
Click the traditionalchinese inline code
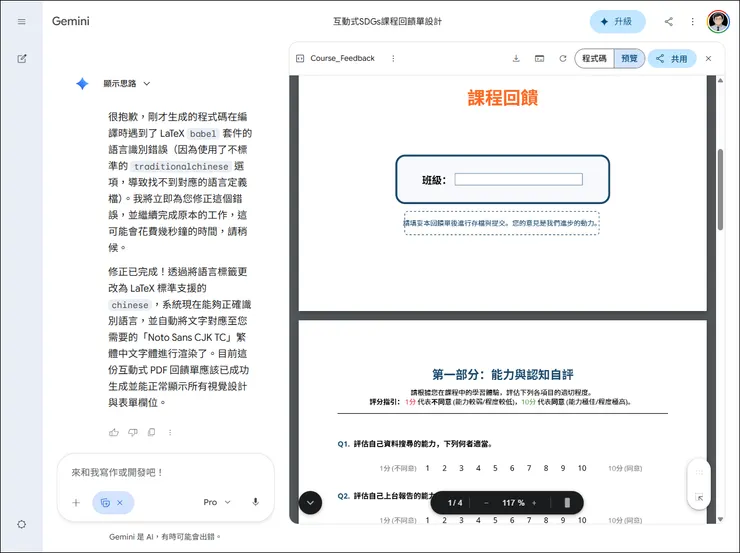181,167
